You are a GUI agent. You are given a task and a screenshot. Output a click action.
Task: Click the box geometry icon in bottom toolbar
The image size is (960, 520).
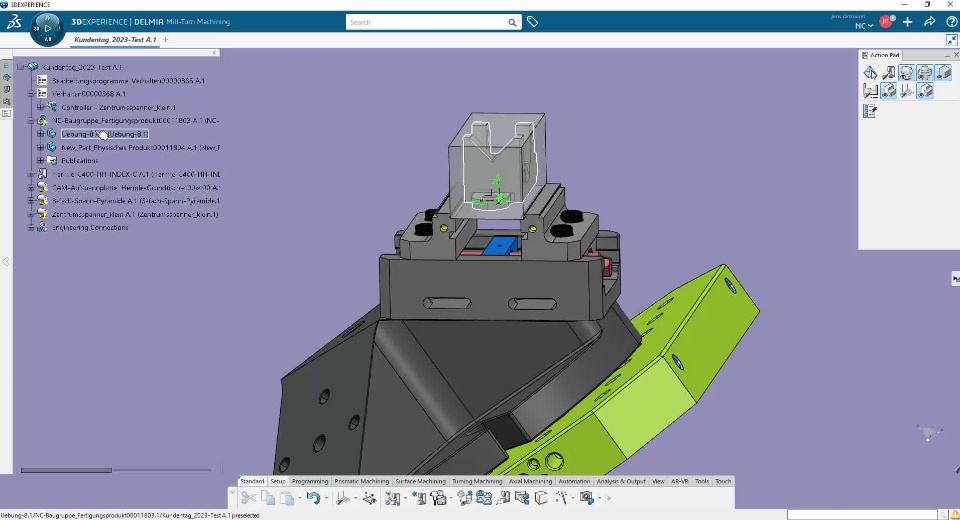click(541, 498)
